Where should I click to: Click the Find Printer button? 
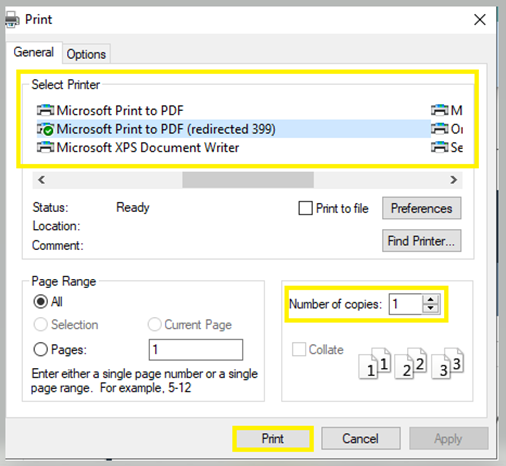pos(422,241)
